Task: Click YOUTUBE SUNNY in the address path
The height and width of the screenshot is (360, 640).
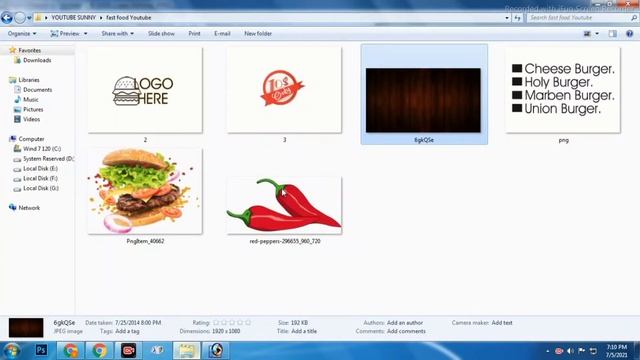Action: pyautogui.click(x=73, y=18)
